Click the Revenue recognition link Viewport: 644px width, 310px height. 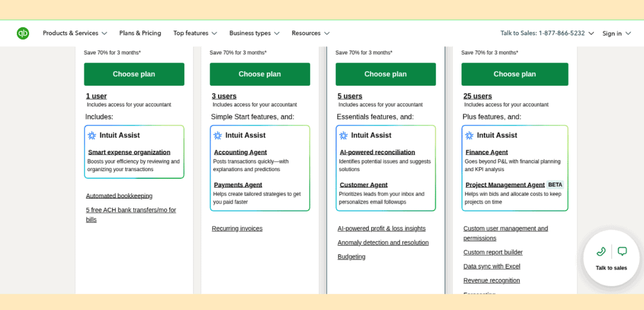[491, 280]
